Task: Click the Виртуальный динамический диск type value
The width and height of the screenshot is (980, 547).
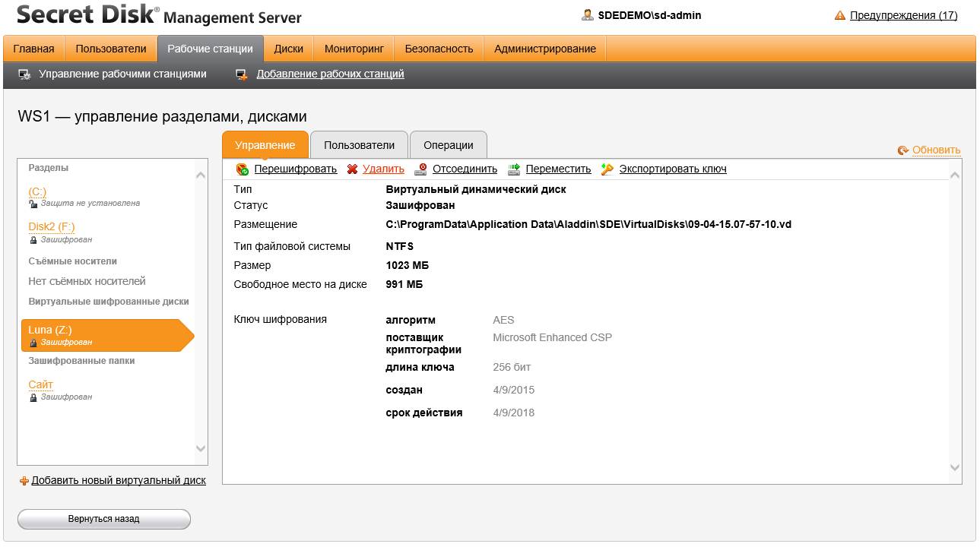Action: (476, 189)
